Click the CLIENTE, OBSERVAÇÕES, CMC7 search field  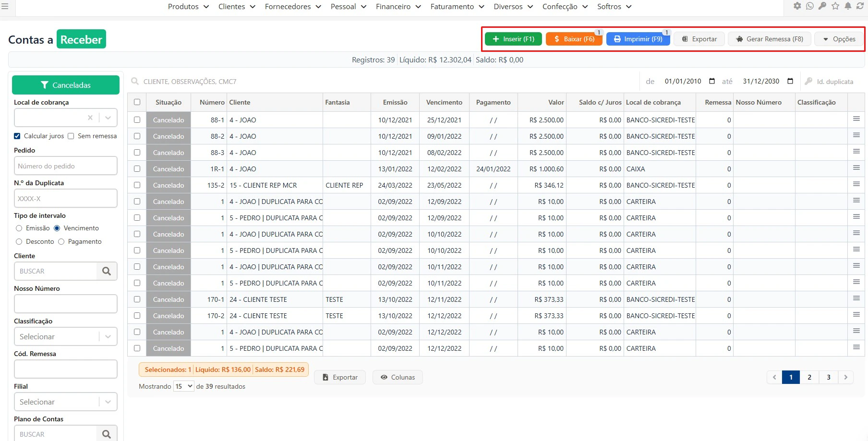(384, 82)
